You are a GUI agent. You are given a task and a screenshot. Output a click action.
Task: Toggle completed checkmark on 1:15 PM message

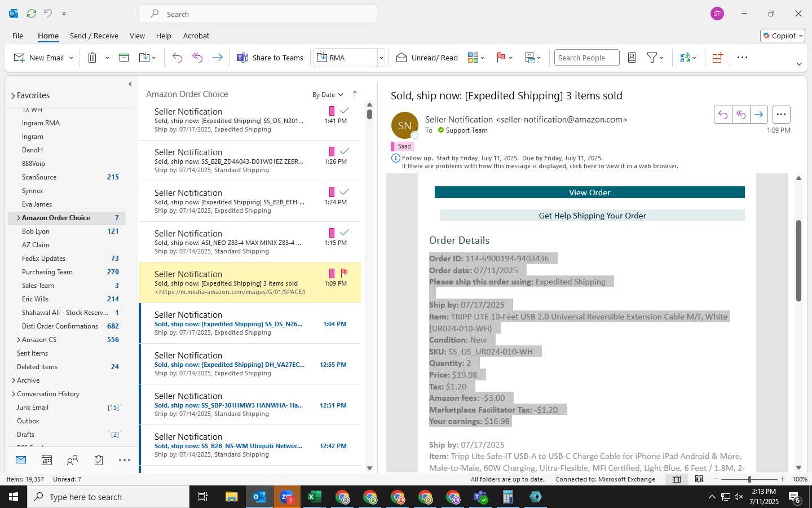(345, 233)
